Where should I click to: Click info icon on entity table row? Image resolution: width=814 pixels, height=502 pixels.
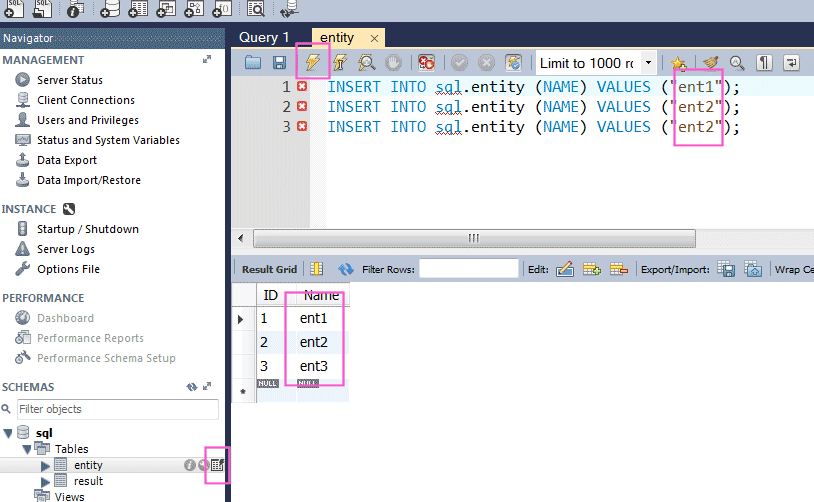pos(189,465)
